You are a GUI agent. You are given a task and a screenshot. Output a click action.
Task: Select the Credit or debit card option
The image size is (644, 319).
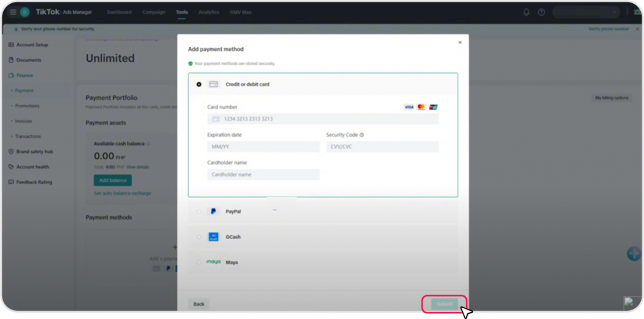[199, 84]
